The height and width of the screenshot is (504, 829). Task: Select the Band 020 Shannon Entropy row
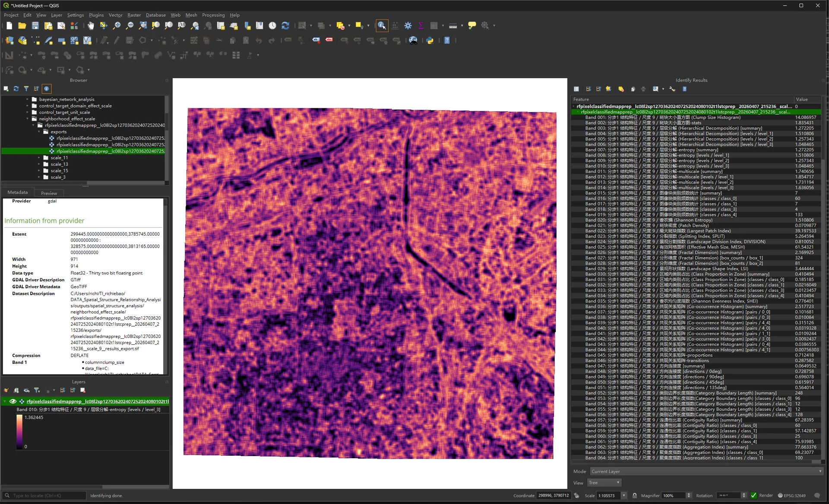[696, 220]
